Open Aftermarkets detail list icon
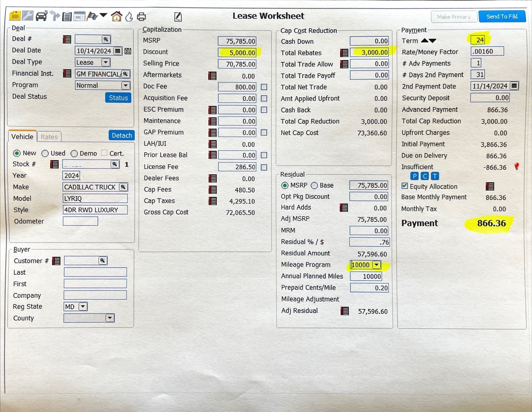 [x=212, y=76]
